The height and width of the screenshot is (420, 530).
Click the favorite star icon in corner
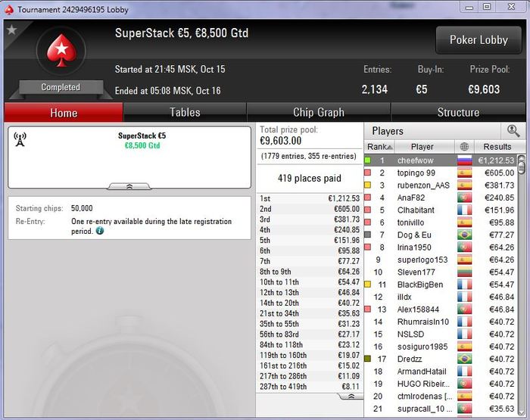click(12, 30)
